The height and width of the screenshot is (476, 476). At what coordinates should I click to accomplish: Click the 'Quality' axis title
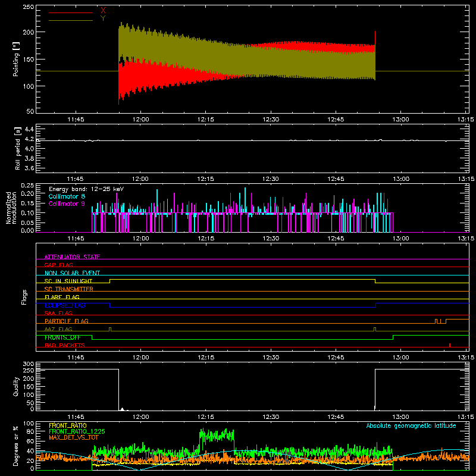pos(16,386)
